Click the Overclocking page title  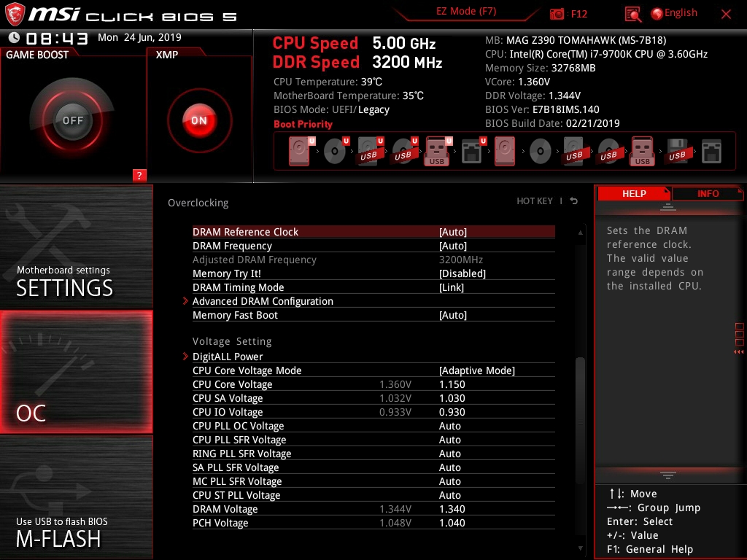pos(198,203)
